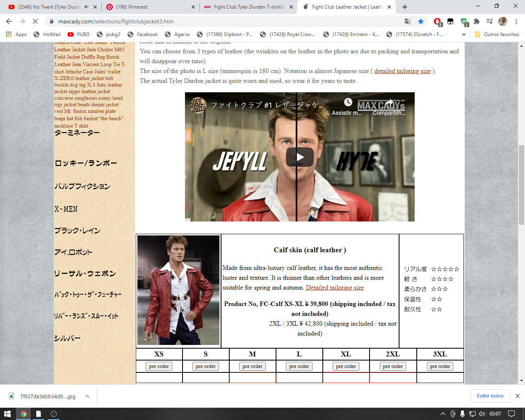Follow the detailed tailoring size link in the paragraph
525x420 pixels.
(402, 71)
